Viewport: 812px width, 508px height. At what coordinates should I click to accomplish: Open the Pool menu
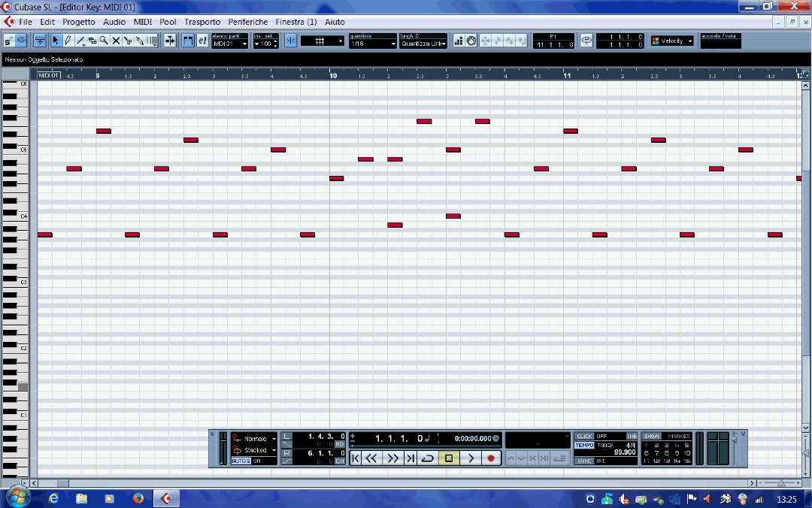pos(167,22)
